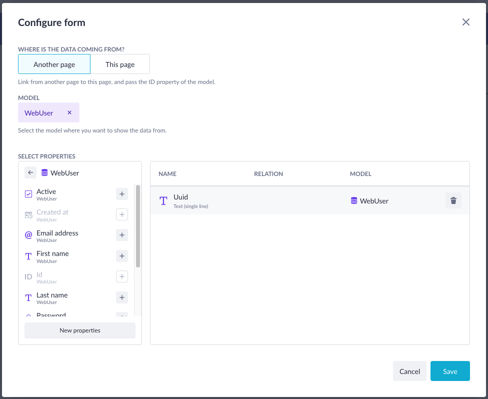Save the form configuration
The image size is (488, 399).
450,371
